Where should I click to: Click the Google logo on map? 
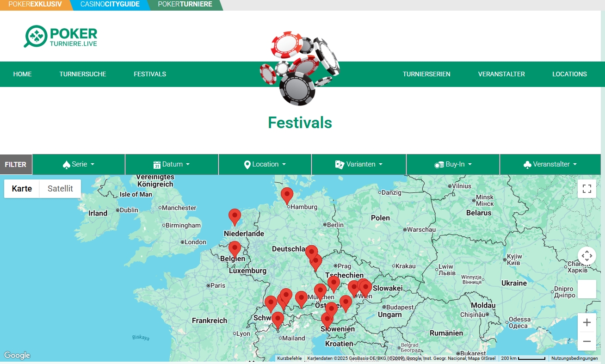(17, 355)
